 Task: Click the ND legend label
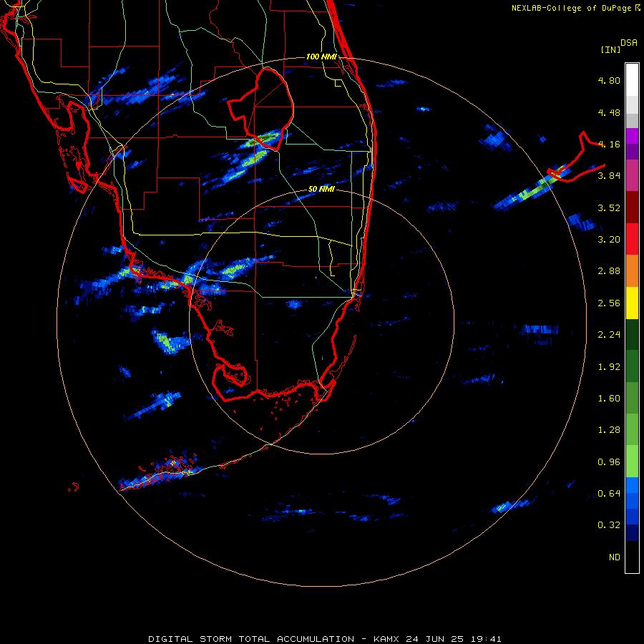tap(615, 557)
